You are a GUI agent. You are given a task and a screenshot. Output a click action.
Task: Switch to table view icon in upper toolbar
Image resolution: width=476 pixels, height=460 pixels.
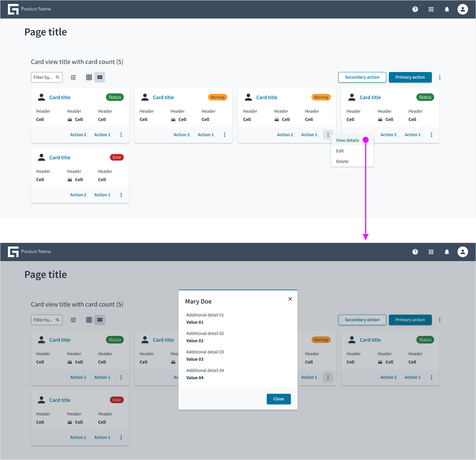pyautogui.click(x=89, y=77)
